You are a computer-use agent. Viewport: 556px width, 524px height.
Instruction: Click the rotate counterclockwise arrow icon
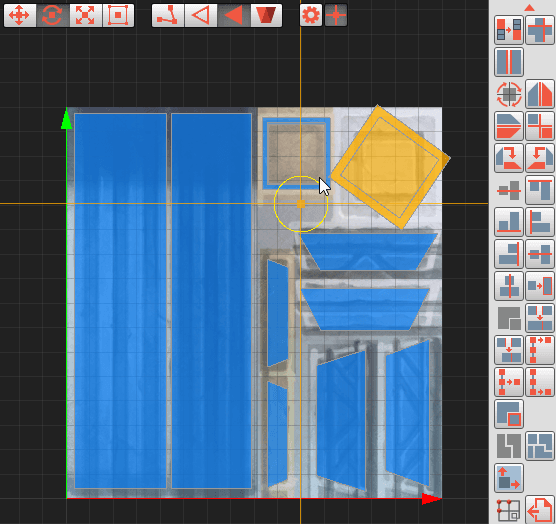tap(540, 158)
